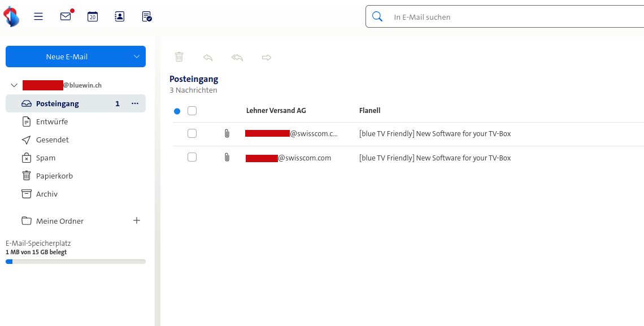Image resolution: width=644 pixels, height=326 pixels.
Task: Expand the Neue E-Mail dropdown arrow
Action: pyautogui.click(x=137, y=56)
